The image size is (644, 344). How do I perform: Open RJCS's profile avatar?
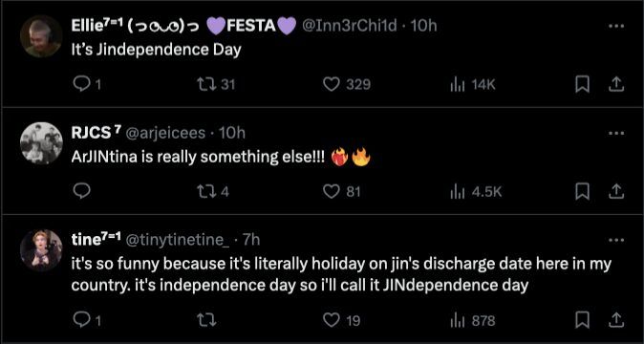coord(41,143)
